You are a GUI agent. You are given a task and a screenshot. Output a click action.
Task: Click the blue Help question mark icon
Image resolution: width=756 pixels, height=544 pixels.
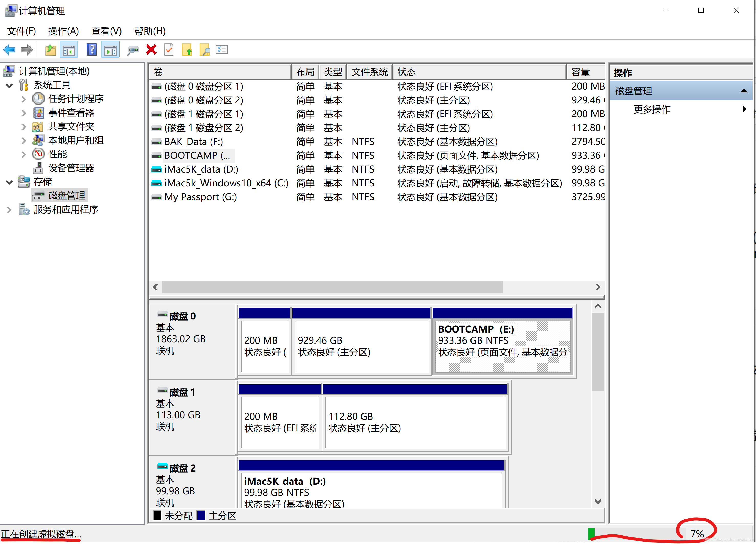(x=91, y=50)
